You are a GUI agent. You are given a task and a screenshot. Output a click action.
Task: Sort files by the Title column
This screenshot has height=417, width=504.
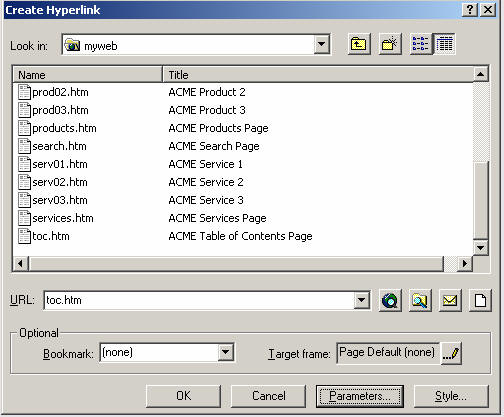point(318,75)
